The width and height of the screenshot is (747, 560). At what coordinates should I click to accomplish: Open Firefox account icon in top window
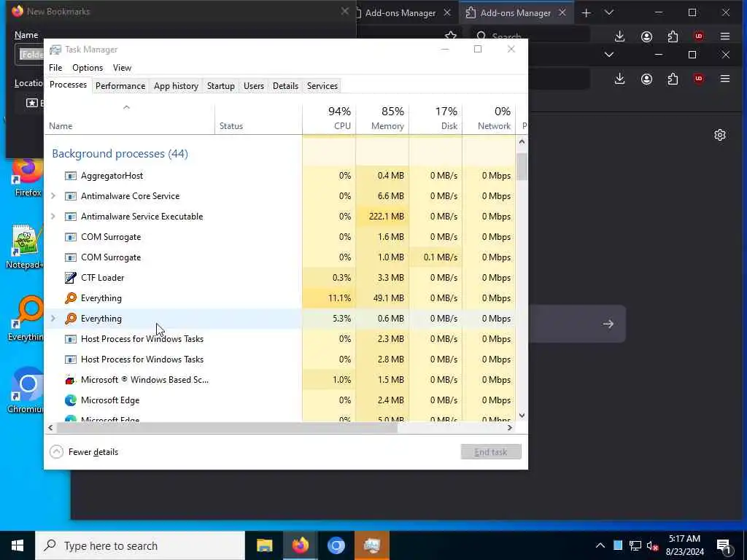coord(646,36)
